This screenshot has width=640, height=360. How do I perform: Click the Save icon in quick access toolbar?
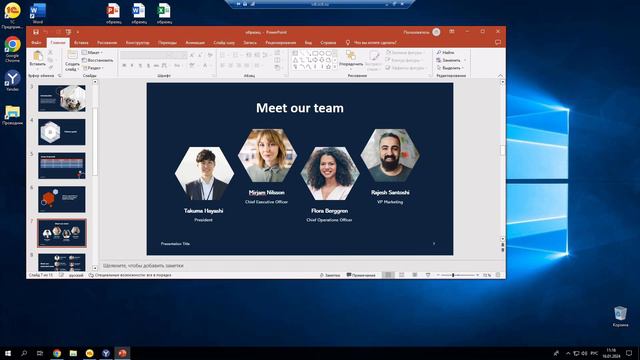pos(36,32)
